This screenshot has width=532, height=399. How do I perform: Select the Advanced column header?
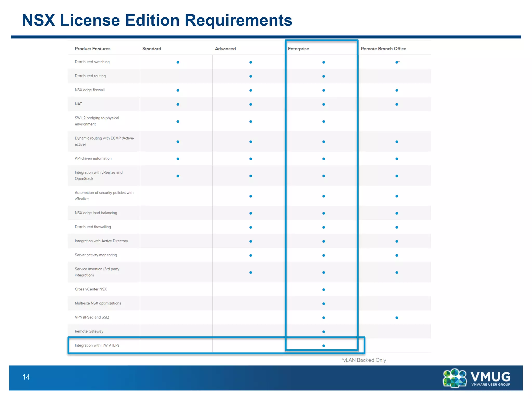pyautogui.click(x=225, y=49)
